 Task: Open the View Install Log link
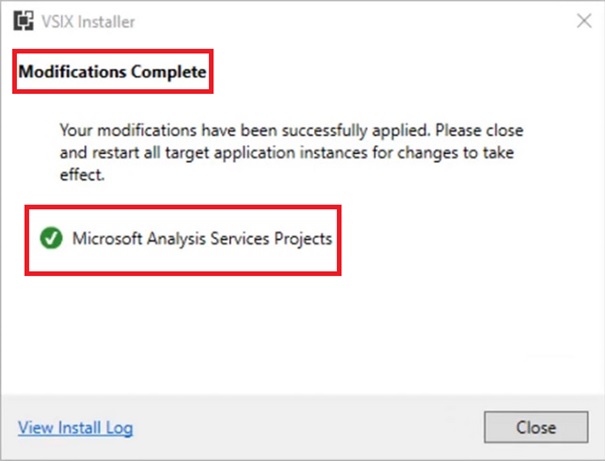76,428
